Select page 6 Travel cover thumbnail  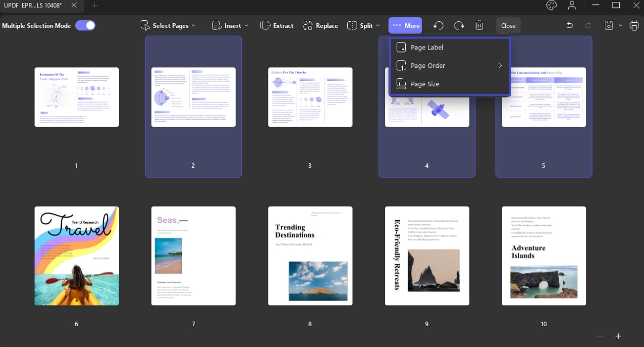[77, 256]
